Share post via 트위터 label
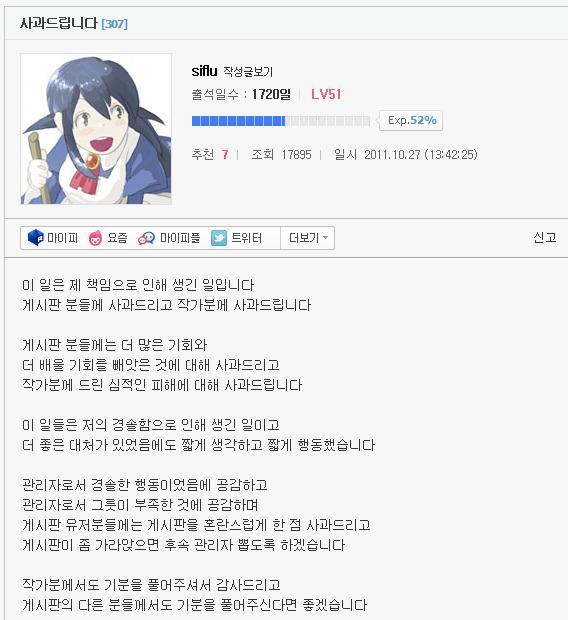This screenshot has width=568, height=620. [x=246, y=238]
